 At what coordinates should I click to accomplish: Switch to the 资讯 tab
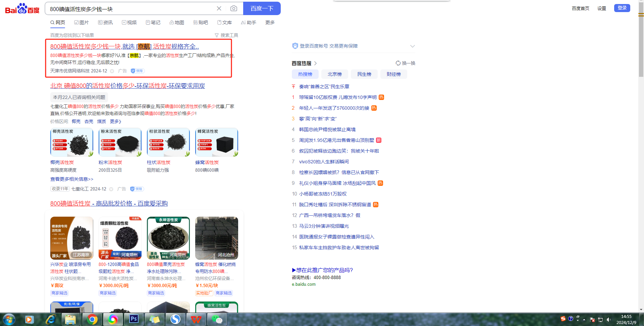[x=105, y=22]
